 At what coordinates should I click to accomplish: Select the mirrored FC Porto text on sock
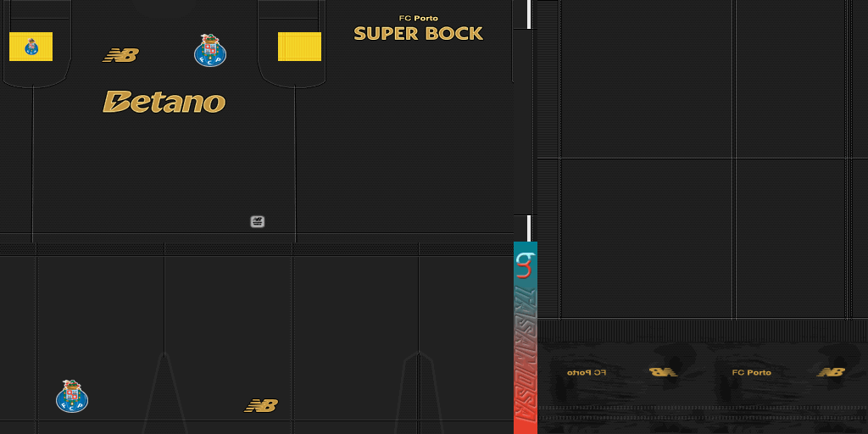click(x=587, y=372)
